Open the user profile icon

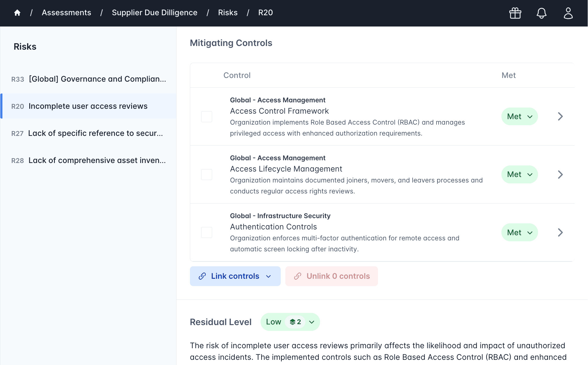[x=568, y=13]
